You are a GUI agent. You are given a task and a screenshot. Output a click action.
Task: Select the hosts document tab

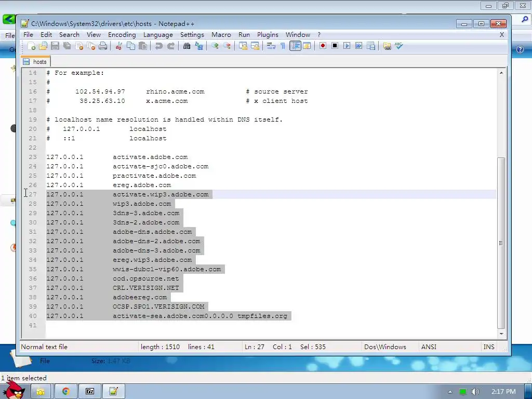click(35, 61)
